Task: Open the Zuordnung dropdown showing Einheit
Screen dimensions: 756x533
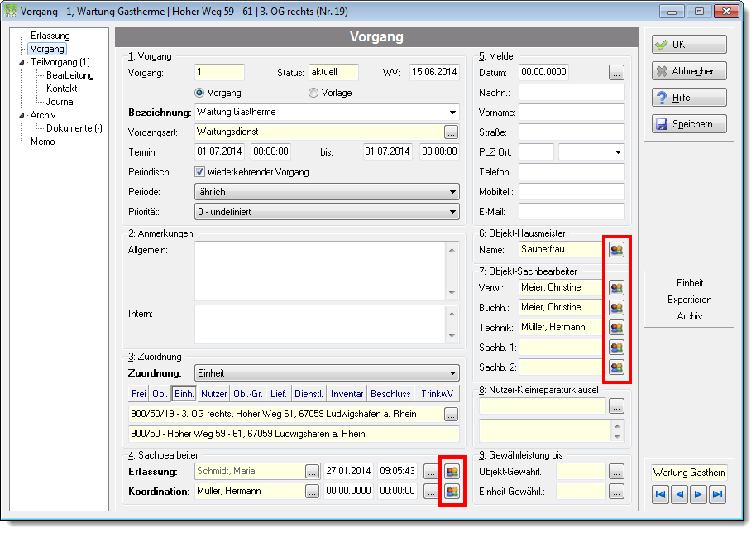Action: tap(327, 373)
